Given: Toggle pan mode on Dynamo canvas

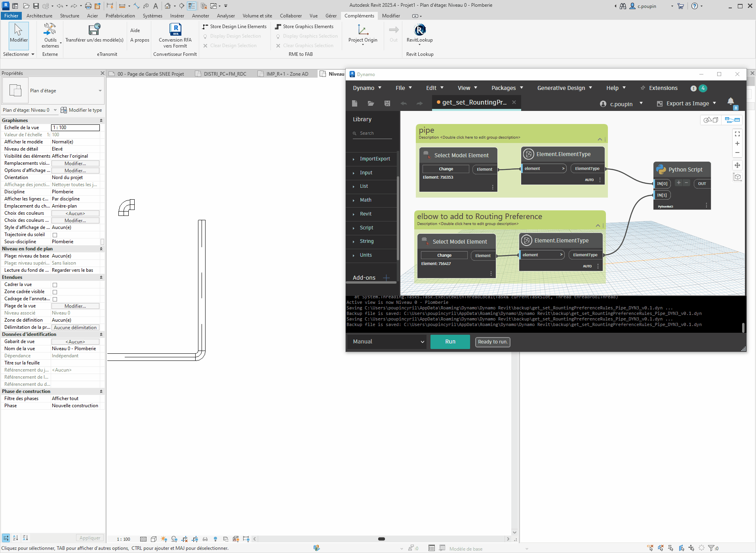Looking at the screenshot, I should [x=737, y=165].
